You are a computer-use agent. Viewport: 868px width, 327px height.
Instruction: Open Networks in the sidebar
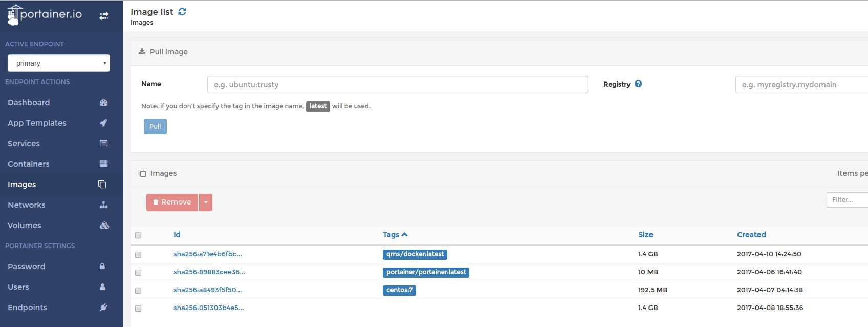[x=27, y=205]
